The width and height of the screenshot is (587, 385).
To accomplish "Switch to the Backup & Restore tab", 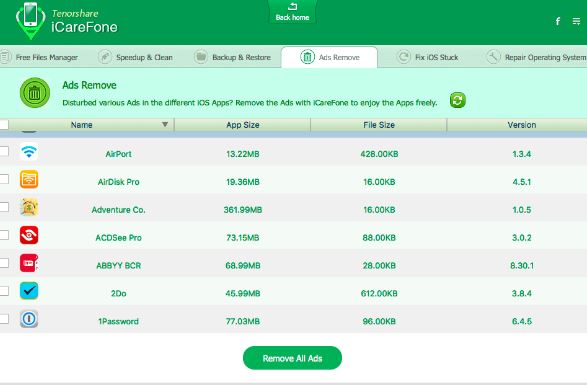I will pyautogui.click(x=232, y=57).
